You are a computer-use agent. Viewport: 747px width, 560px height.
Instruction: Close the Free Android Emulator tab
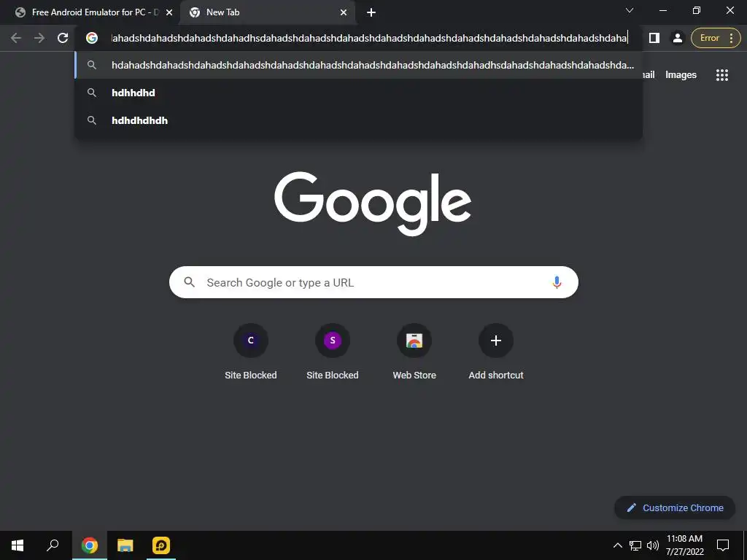pyautogui.click(x=169, y=12)
